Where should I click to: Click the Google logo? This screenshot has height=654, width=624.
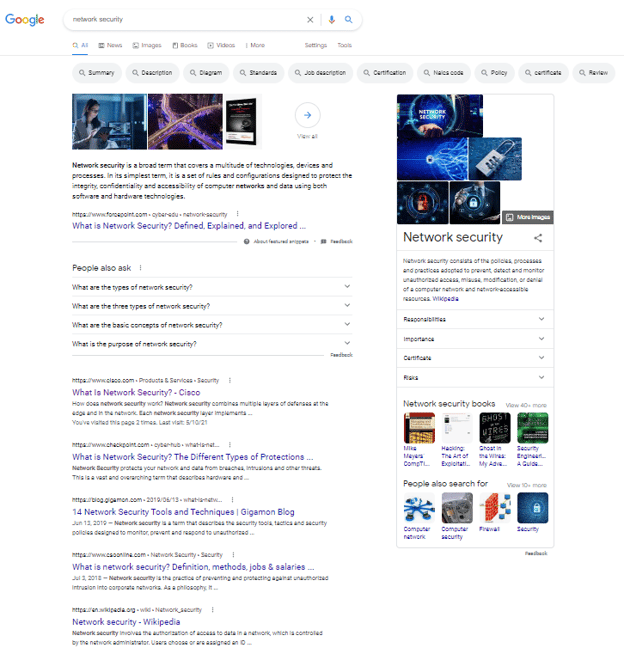(25, 19)
